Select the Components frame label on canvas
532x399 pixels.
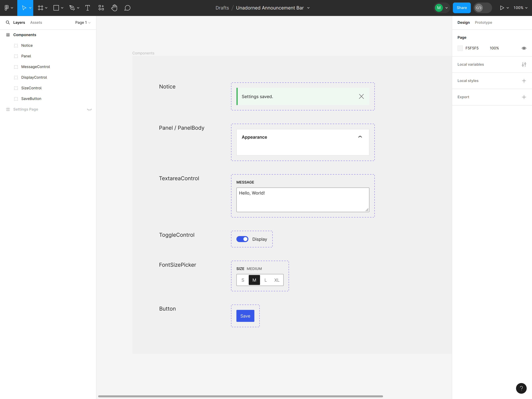pos(143,53)
